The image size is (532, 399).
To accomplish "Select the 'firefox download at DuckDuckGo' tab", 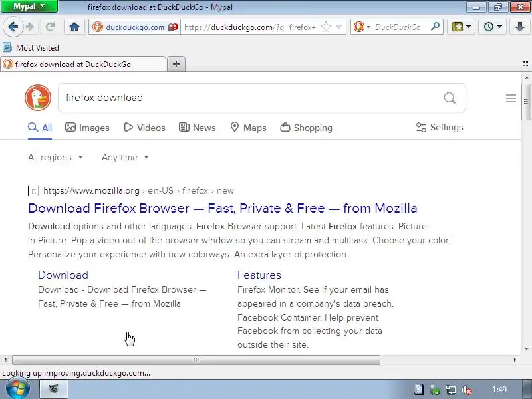I will [83, 64].
